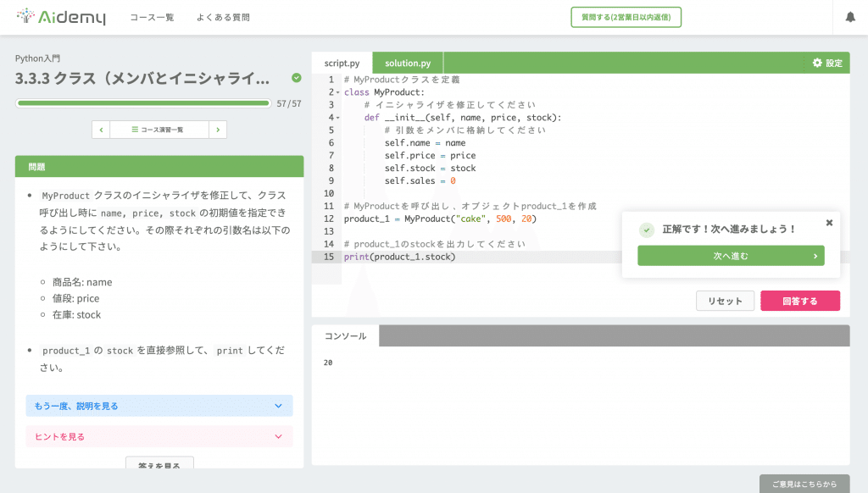Select the script.py editor tab
The image size is (868, 493).
pyautogui.click(x=342, y=62)
